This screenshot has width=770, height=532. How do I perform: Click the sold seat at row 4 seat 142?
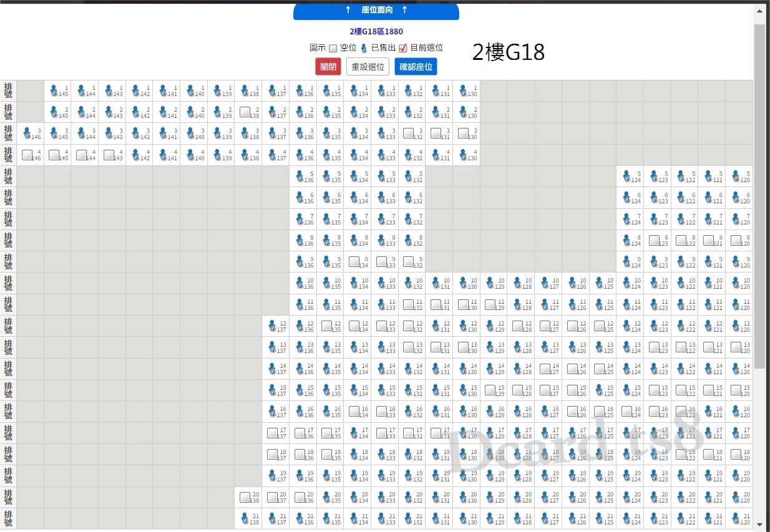pyautogui.click(x=136, y=155)
